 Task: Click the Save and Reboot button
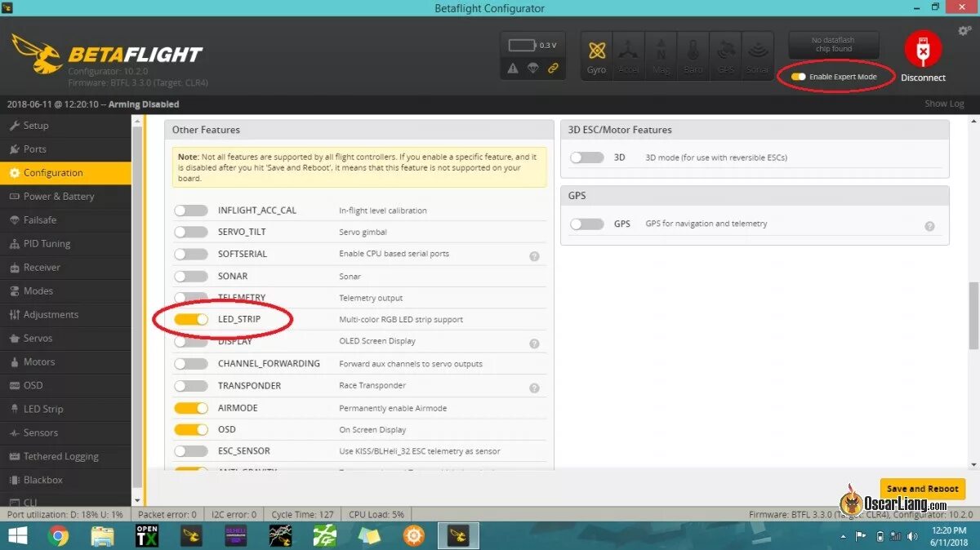click(923, 489)
